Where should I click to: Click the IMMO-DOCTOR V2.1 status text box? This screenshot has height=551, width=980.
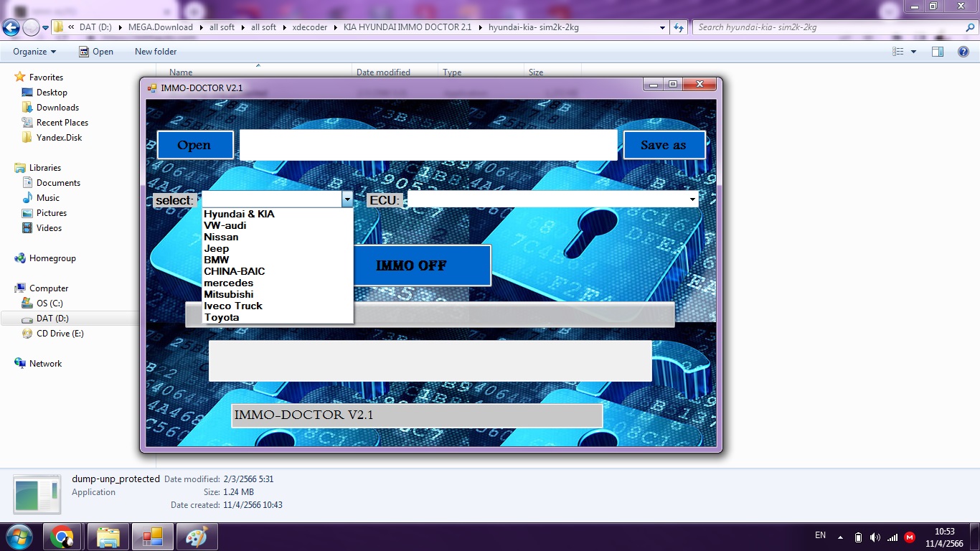click(x=417, y=415)
